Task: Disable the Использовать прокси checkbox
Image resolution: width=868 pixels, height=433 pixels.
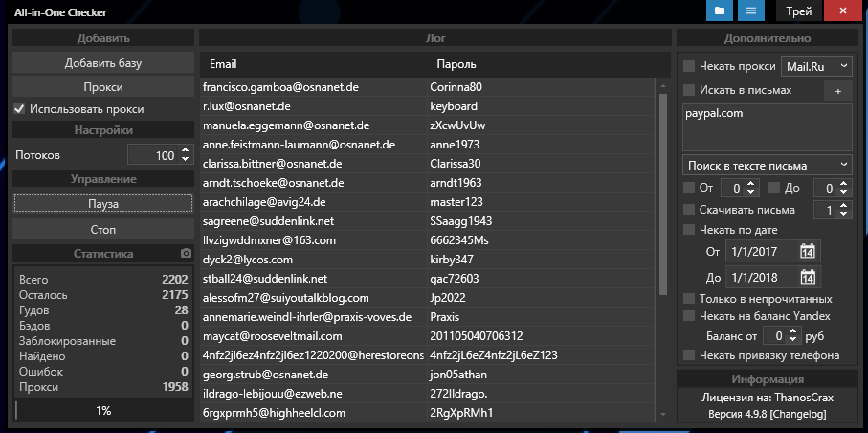Action: [19, 109]
